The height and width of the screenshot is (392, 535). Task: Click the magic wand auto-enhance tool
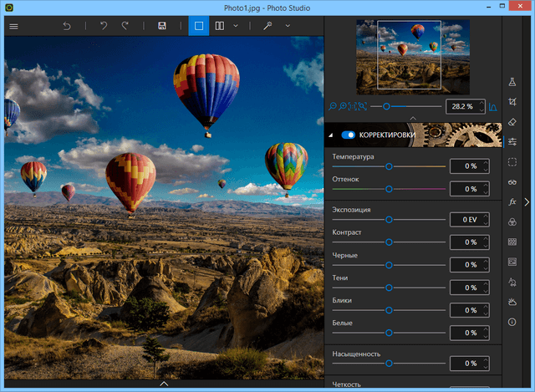coord(267,26)
